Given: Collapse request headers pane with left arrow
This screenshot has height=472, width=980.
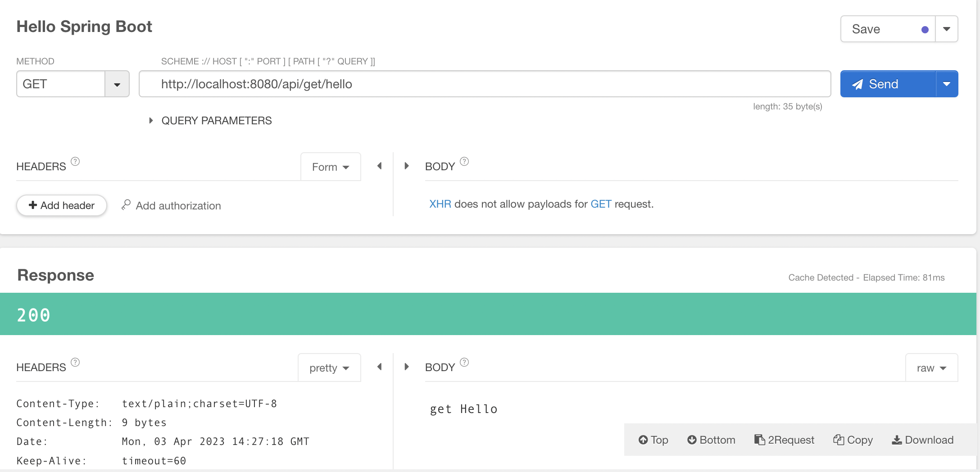Looking at the screenshot, I should point(379,166).
